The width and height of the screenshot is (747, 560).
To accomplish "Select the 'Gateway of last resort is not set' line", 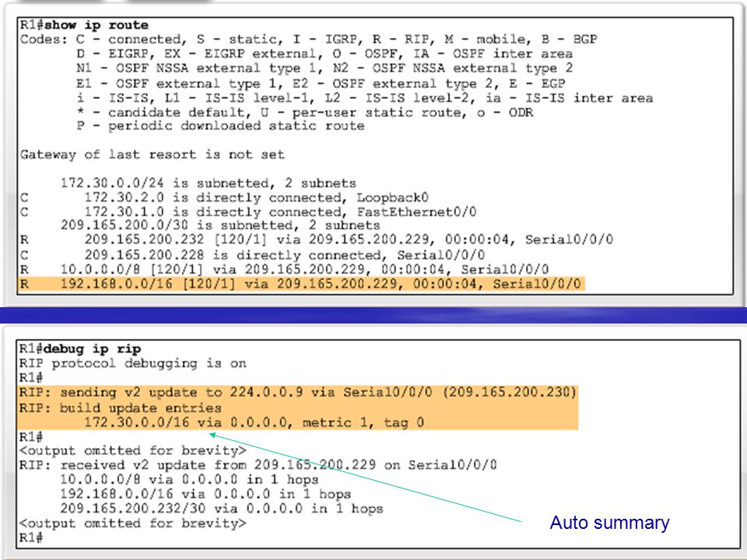I will [152, 155].
